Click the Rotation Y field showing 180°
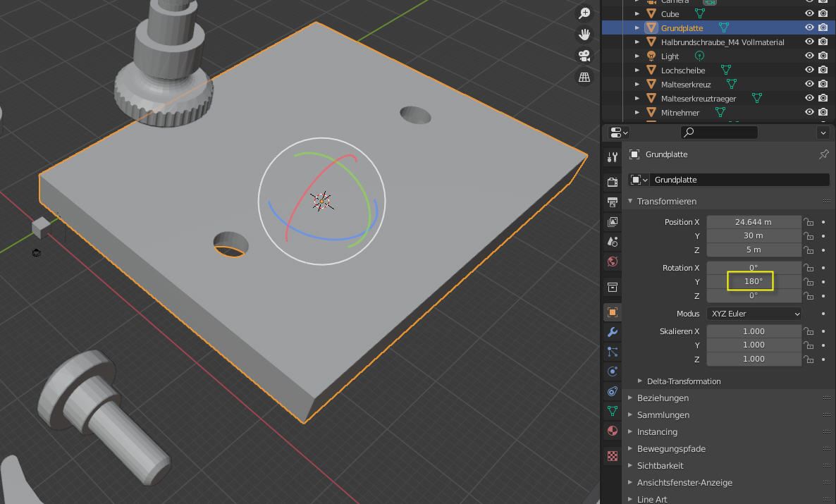Viewport: 836px width, 504px height. coord(754,281)
